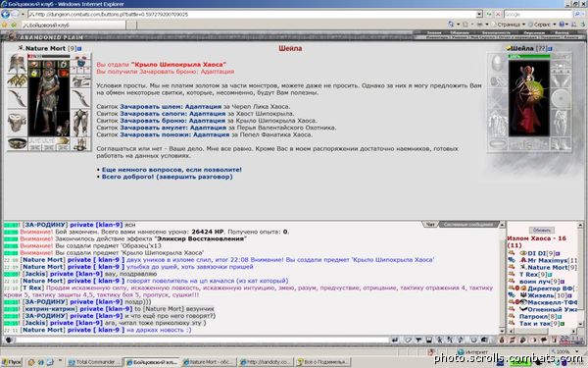Screen dimensions: 588x368
Task: Click the smiley icon left of chat input
Action: [x=8, y=341]
